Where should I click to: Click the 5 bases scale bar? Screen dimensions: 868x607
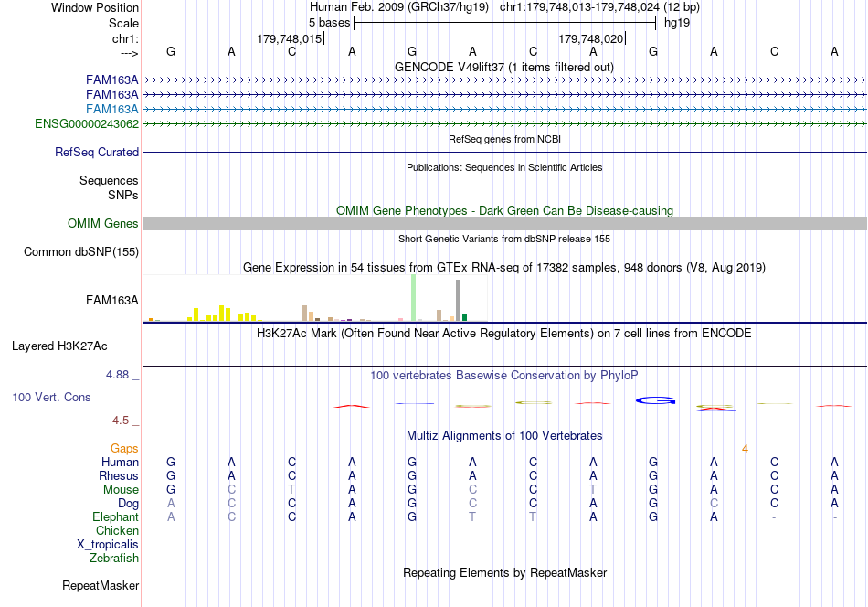pyautogui.click(x=504, y=23)
